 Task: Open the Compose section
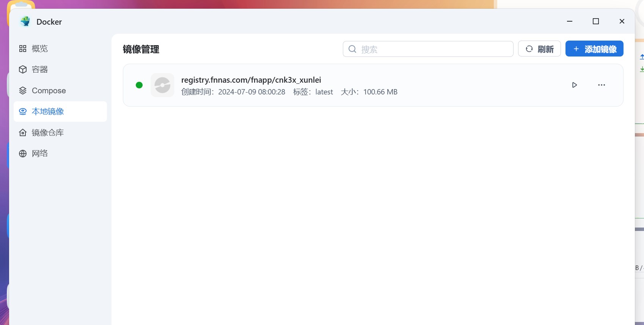click(60, 91)
